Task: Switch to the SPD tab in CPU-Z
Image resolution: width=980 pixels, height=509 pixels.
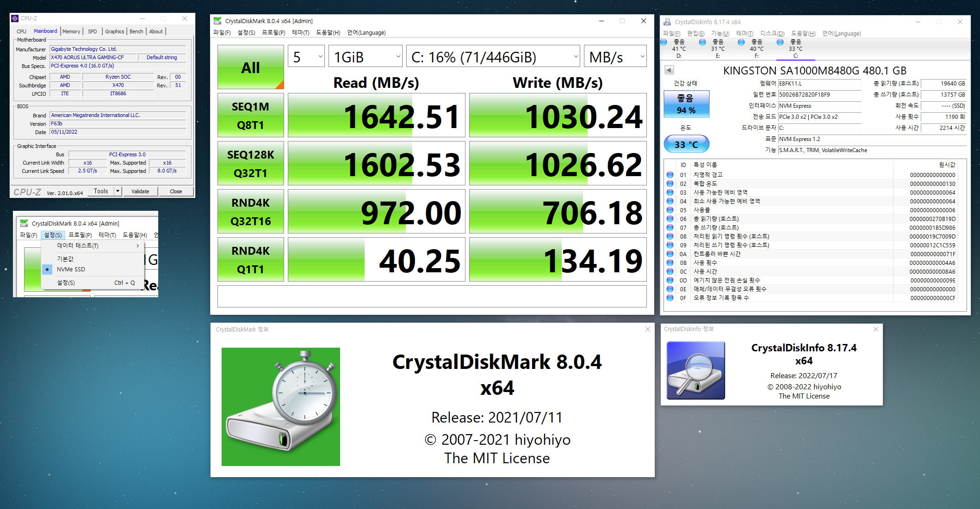Action: (93, 31)
